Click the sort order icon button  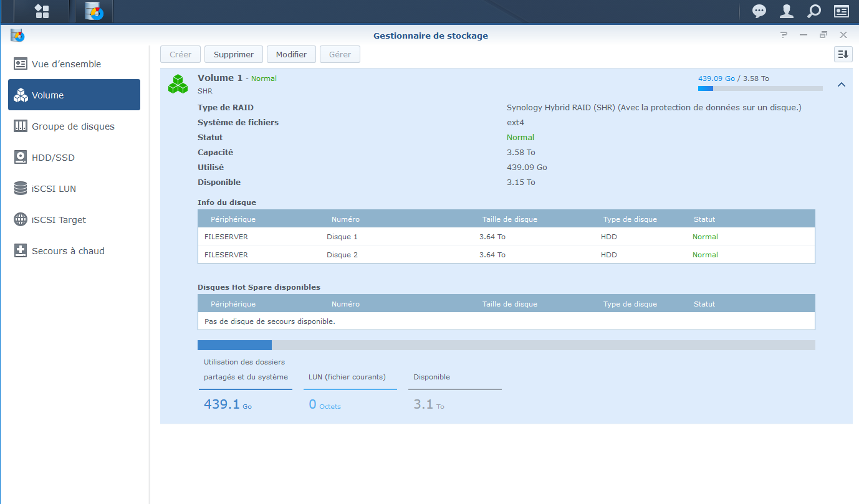843,54
